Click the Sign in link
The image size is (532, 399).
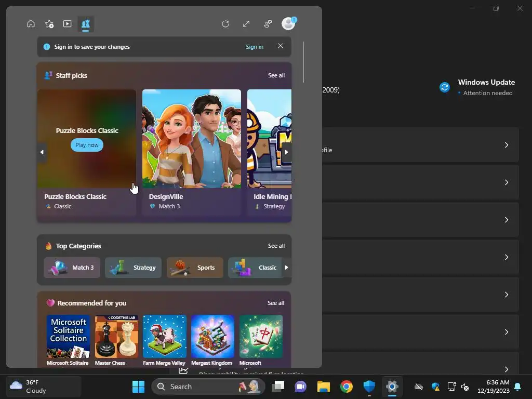coord(255,47)
